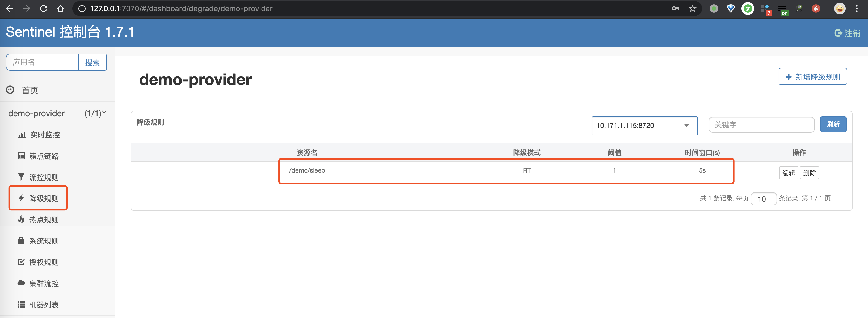Click the 集群流控 cloud icon

pos(21,283)
